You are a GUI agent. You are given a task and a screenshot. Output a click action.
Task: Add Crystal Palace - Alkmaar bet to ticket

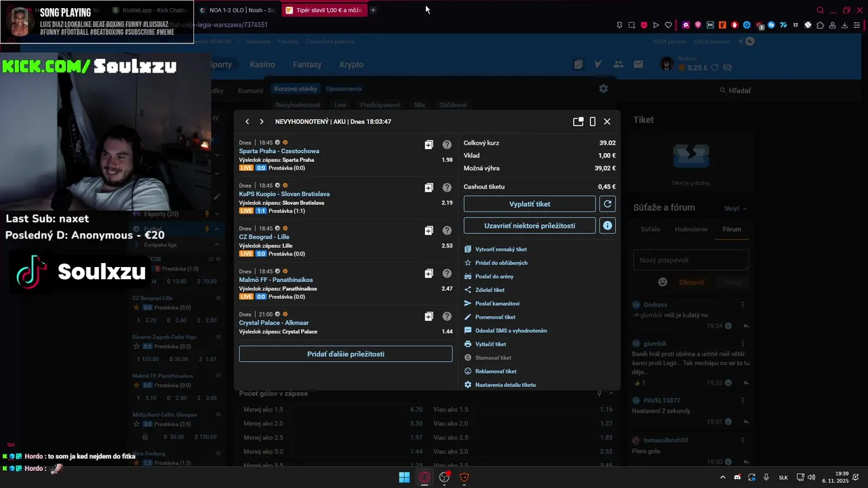coord(429,317)
